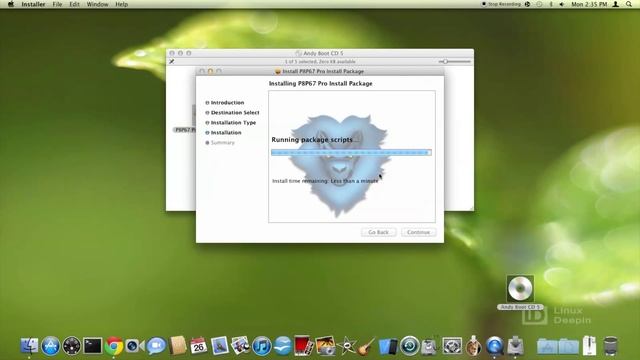Open the Edit menu

[x=74, y=4]
